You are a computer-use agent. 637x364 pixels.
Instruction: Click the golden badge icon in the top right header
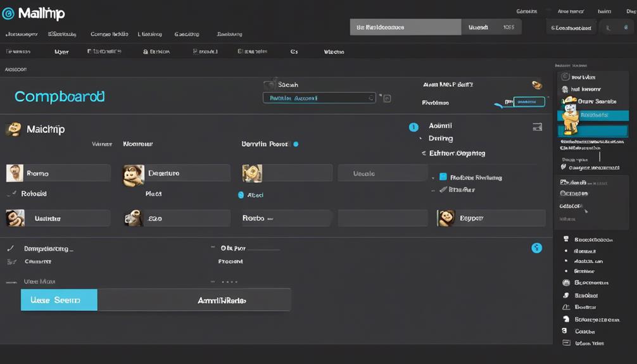tap(537, 84)
